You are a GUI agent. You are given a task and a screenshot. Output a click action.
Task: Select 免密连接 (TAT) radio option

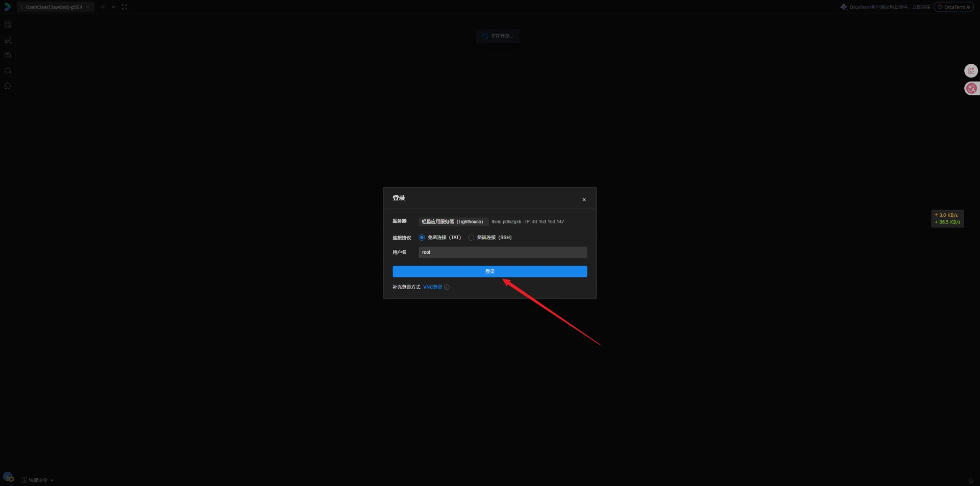pyautogui.click(x=422, y=238)
